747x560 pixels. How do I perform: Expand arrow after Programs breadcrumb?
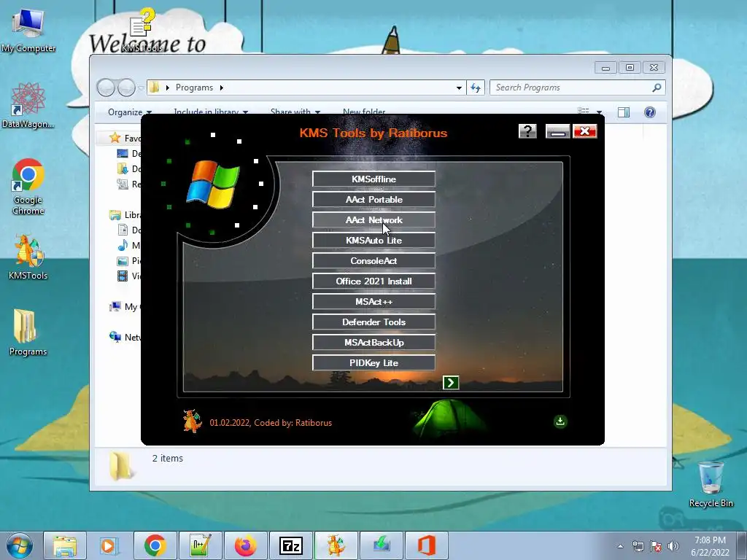(222, 87)
